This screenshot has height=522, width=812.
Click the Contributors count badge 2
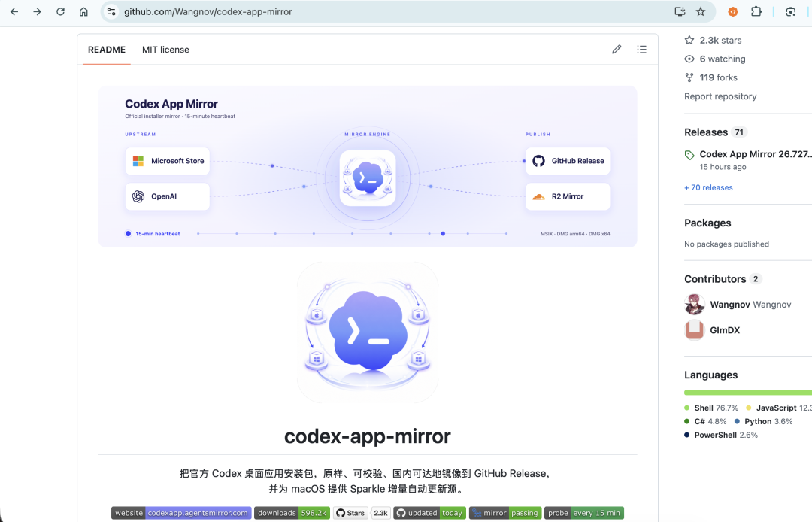click(x=756, y=279)
